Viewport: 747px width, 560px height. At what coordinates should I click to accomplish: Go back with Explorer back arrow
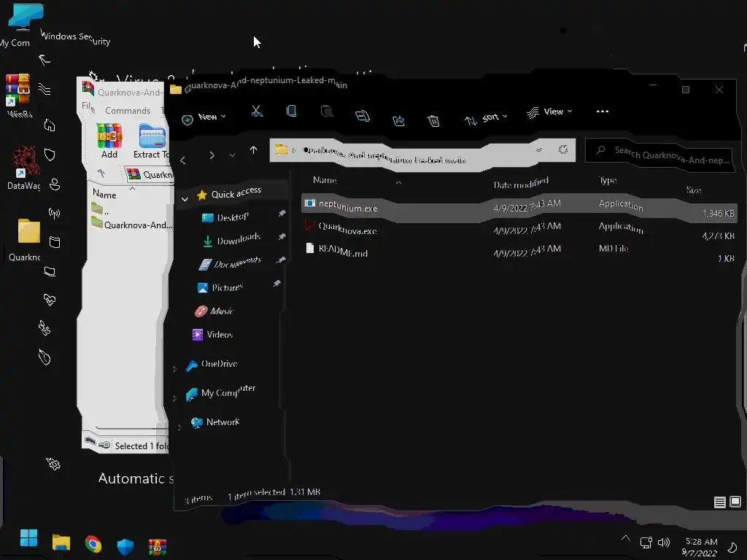tap(183, 160)
